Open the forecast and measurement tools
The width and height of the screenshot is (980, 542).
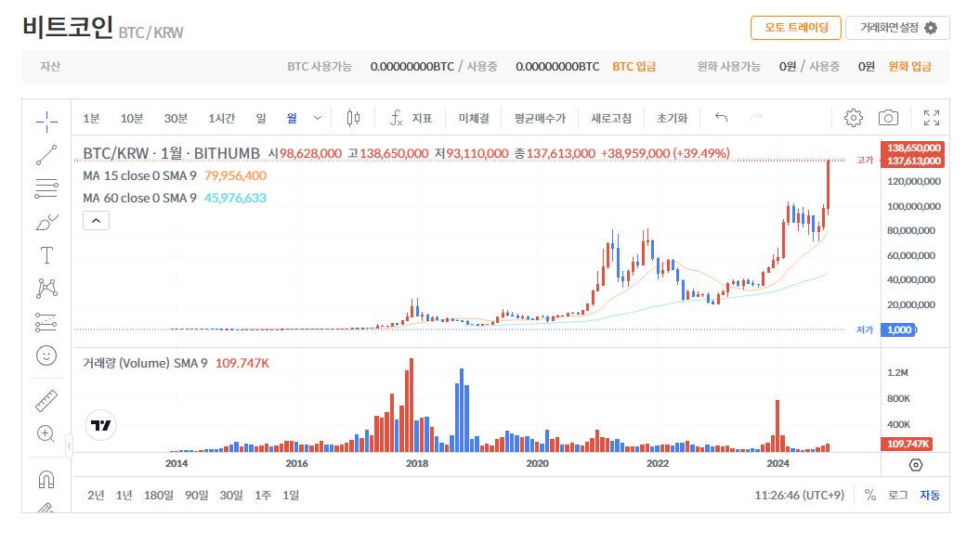(x=46, y=322)
